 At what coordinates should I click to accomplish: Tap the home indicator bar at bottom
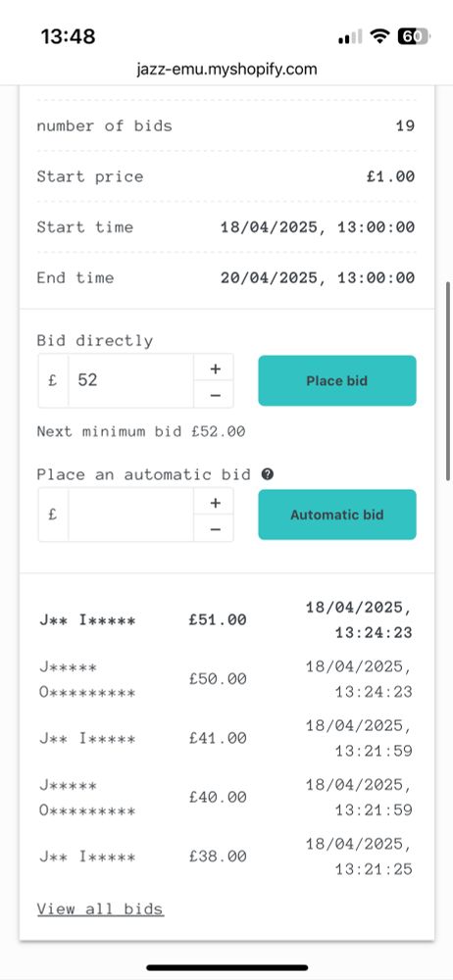pyautogui.click(x=226, y=967)
